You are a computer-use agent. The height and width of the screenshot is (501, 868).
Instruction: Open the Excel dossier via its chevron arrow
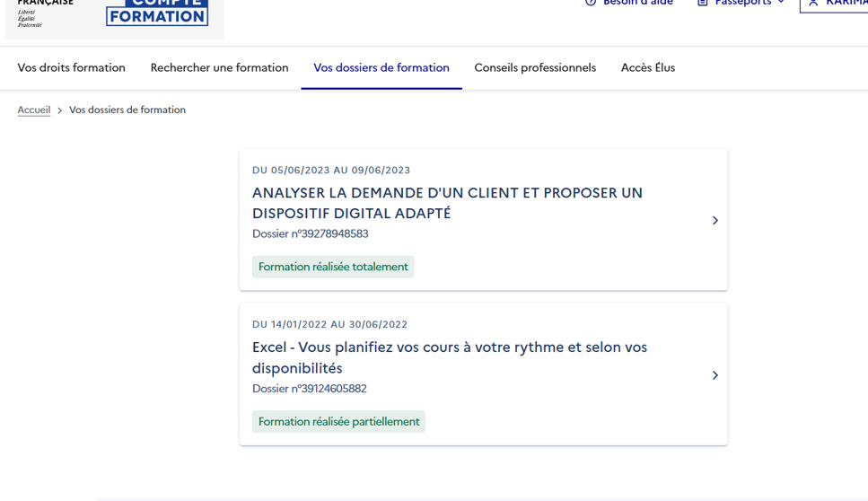point(715,375)
